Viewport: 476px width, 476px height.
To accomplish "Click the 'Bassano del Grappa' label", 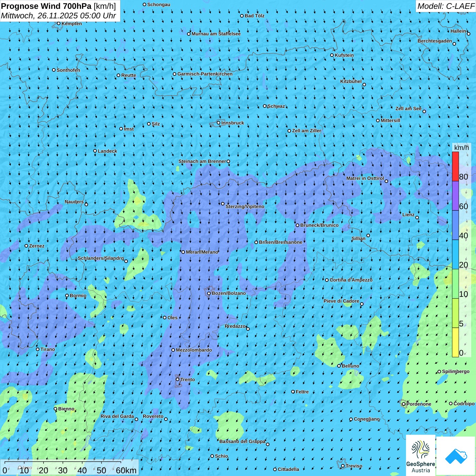I will tap(242, 441).
